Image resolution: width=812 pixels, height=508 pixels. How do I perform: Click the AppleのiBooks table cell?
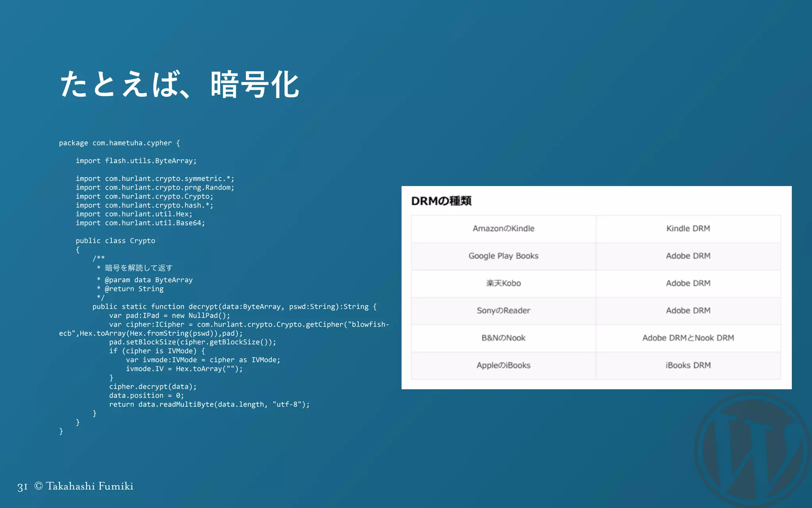[x=504, y=366]
